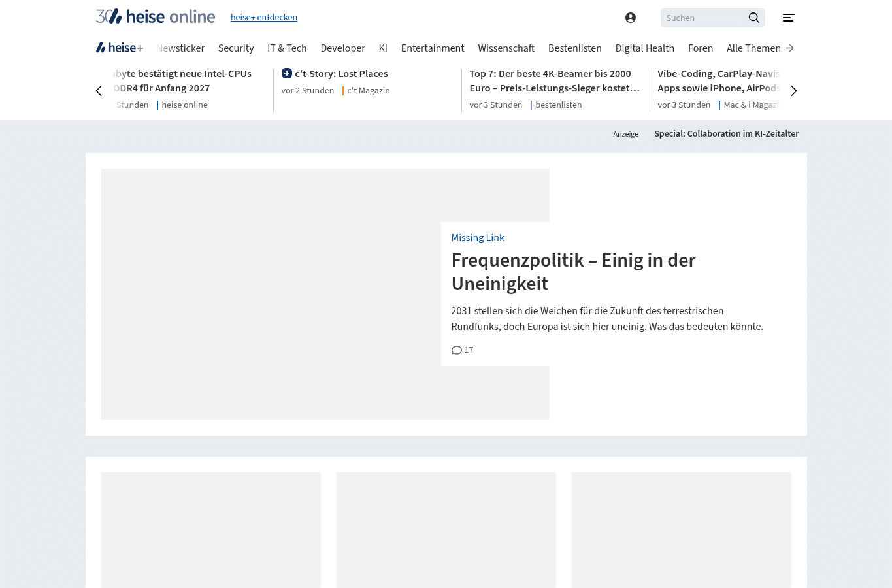
Task: Open the Vibe-Coding CarPlay headline
Action: 719,81
